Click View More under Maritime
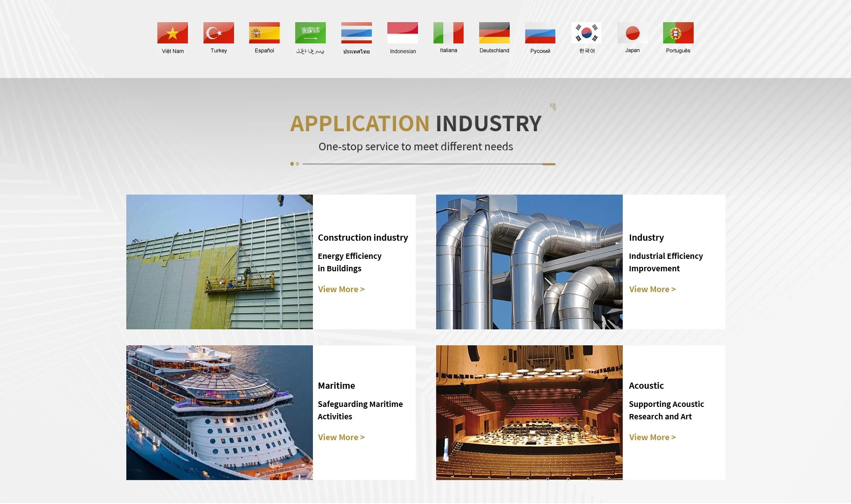 tap(341, 438)
